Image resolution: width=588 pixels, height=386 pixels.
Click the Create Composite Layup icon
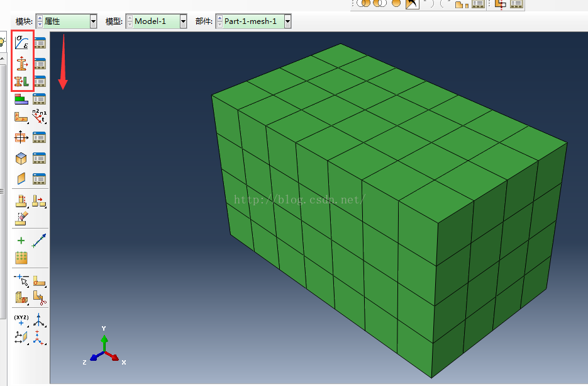[x=21, y=99]
